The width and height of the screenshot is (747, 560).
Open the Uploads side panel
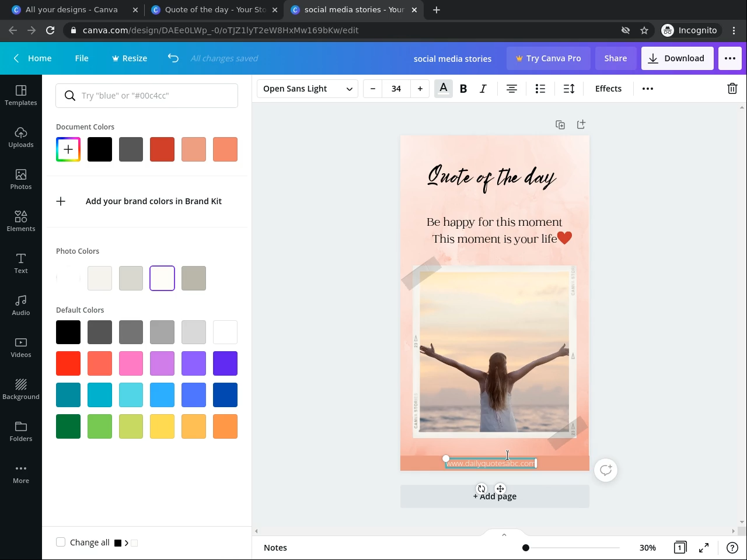[21, 137]
